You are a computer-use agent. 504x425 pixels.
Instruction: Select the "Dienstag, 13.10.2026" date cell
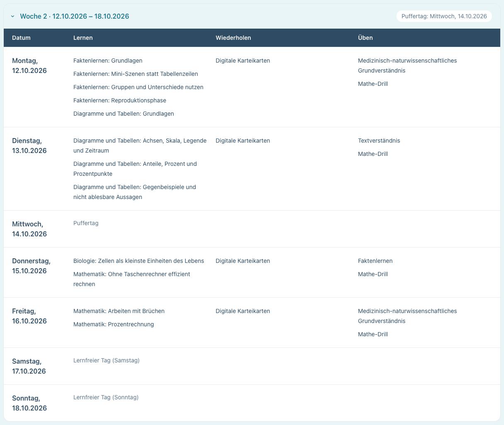coord(29,146)
